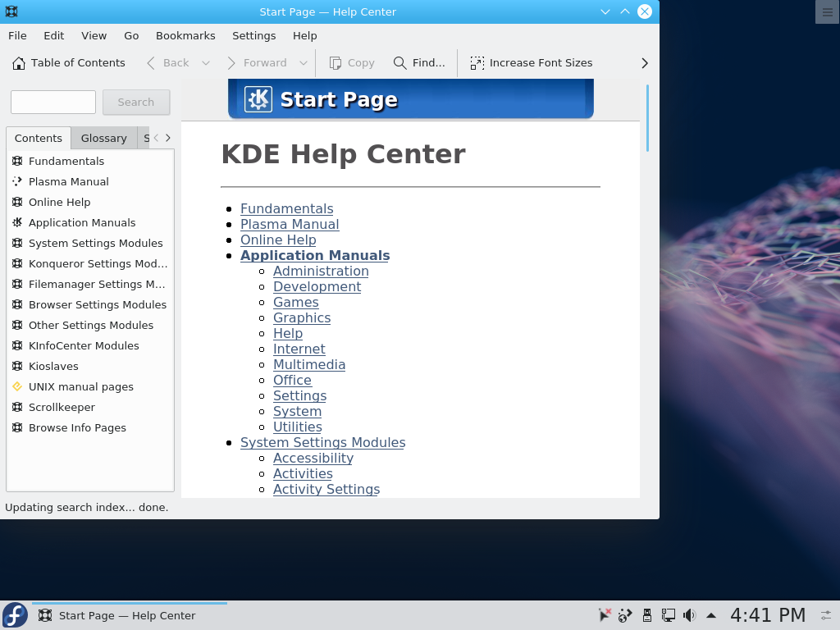The height and width of the screenshot is (630, 840).
Task: Click the 4:41 PM clock
Action: (768, 615)
